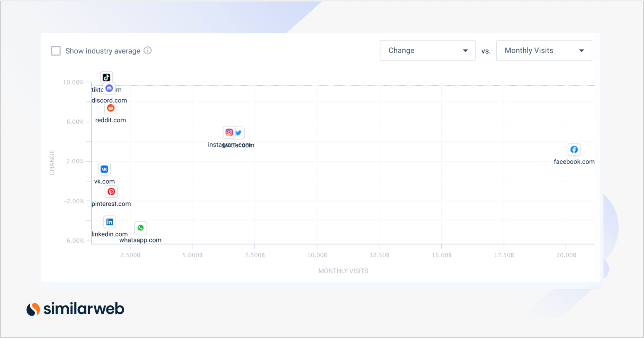Click the reddit.com label

point(111,120)
